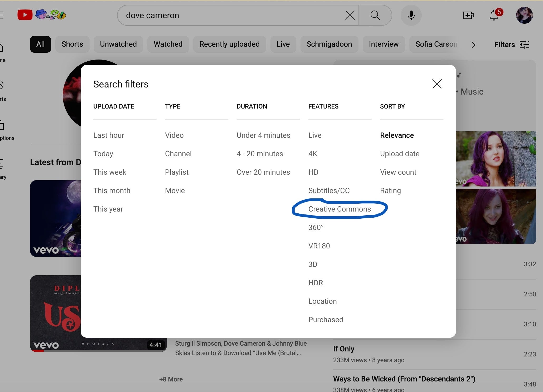Screen dimensions: 543x392
Task: Enable the HD feature filter
Action: click(x=313, y=172)
